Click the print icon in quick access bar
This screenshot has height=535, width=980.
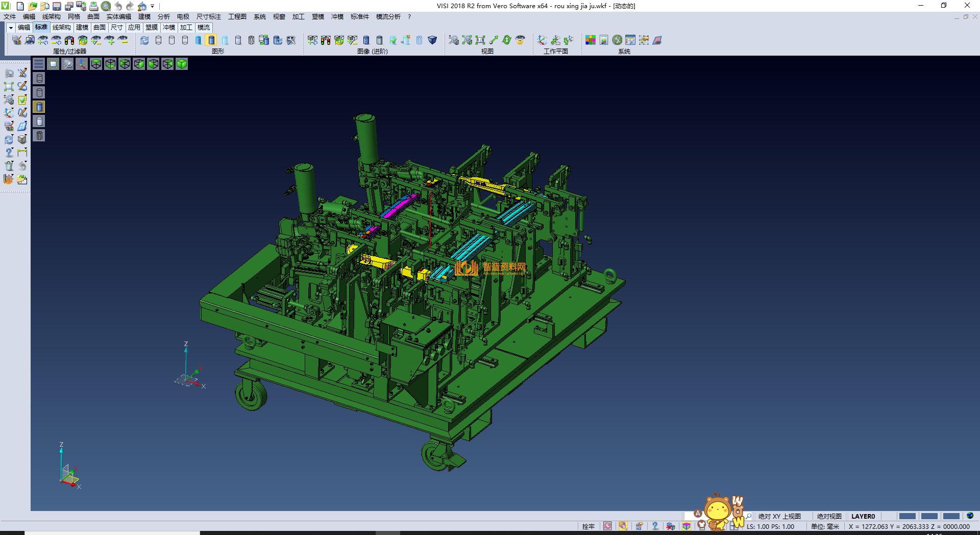93,6
